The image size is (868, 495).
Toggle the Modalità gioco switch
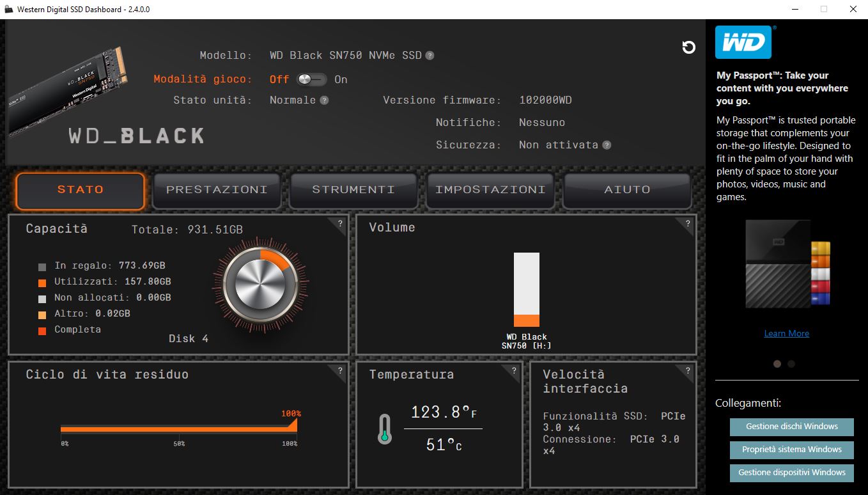(x=311, y=79)
